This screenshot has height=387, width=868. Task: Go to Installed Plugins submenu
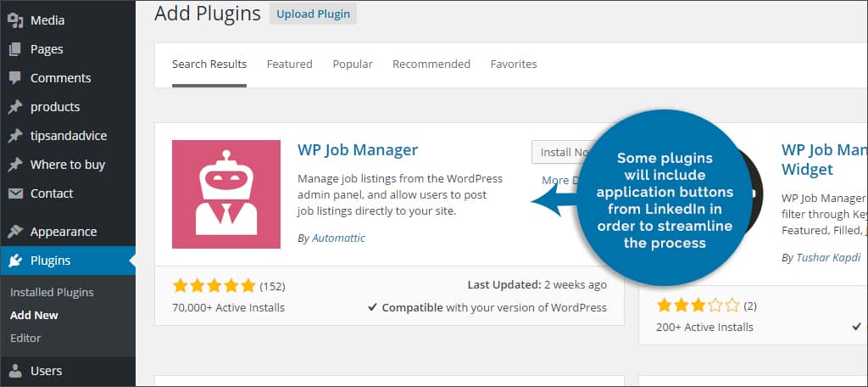(x=52, y=292)
